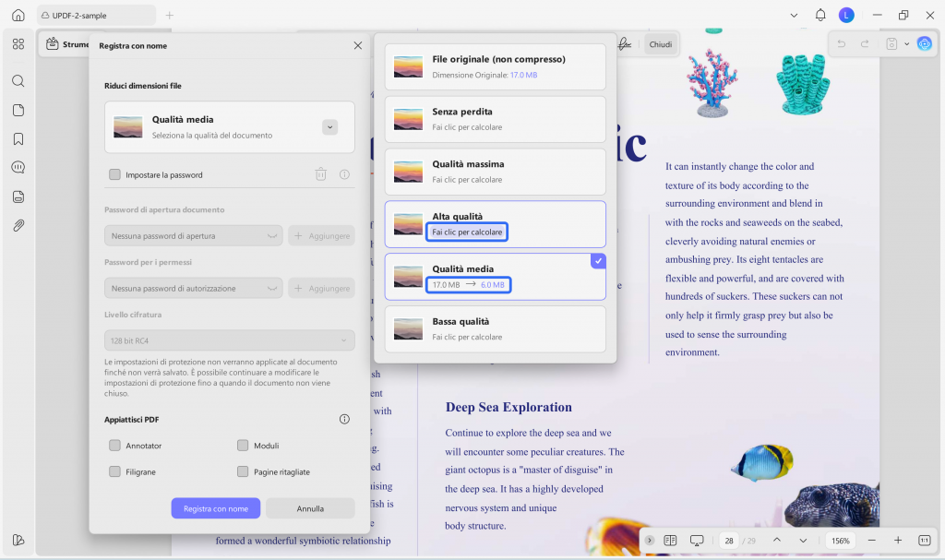The height and width of the screenshot is (560, 945).
Task: Check the Annotator flatten option
Action: coord(114,446)
